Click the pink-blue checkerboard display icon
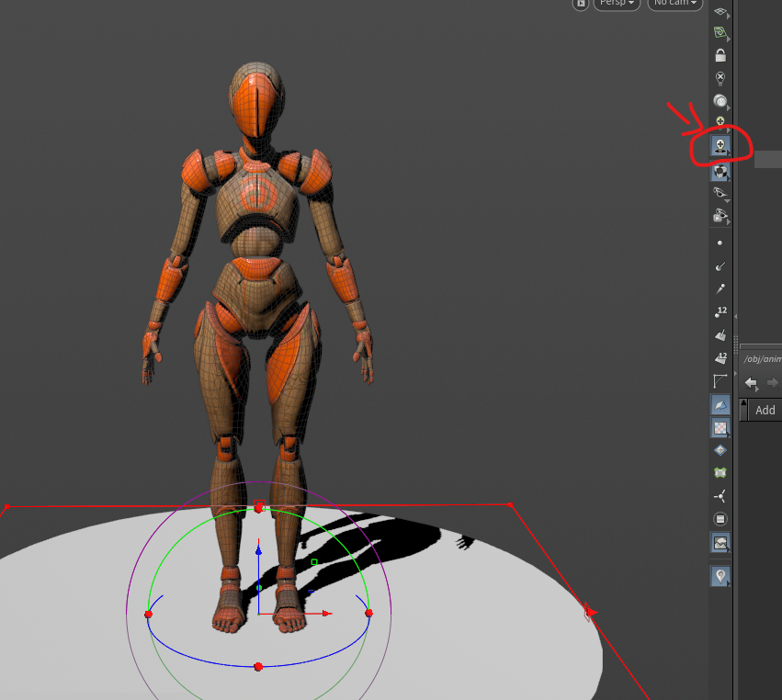The width and height of the screenshot is (782, 700). tap(720, 428)
